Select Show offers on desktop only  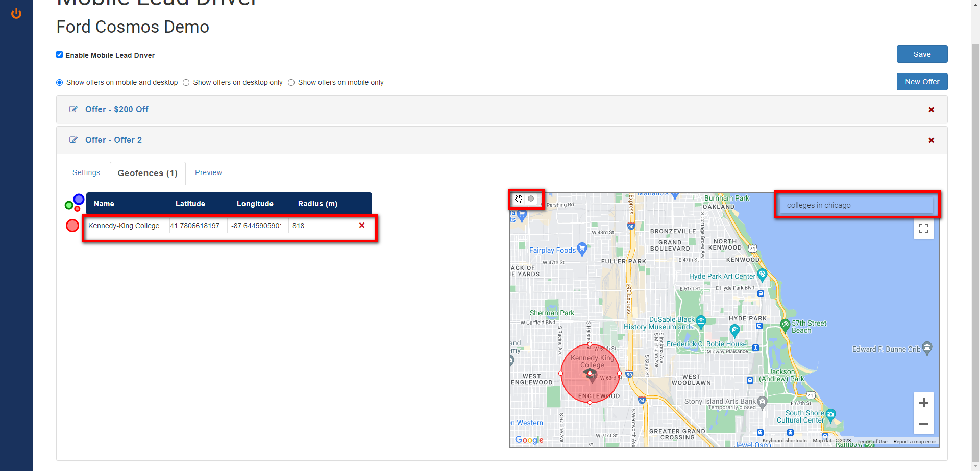click(186, 83)
